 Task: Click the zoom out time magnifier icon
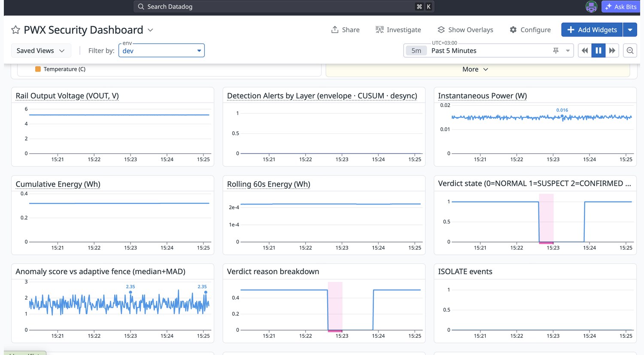(x=630, y=51)
